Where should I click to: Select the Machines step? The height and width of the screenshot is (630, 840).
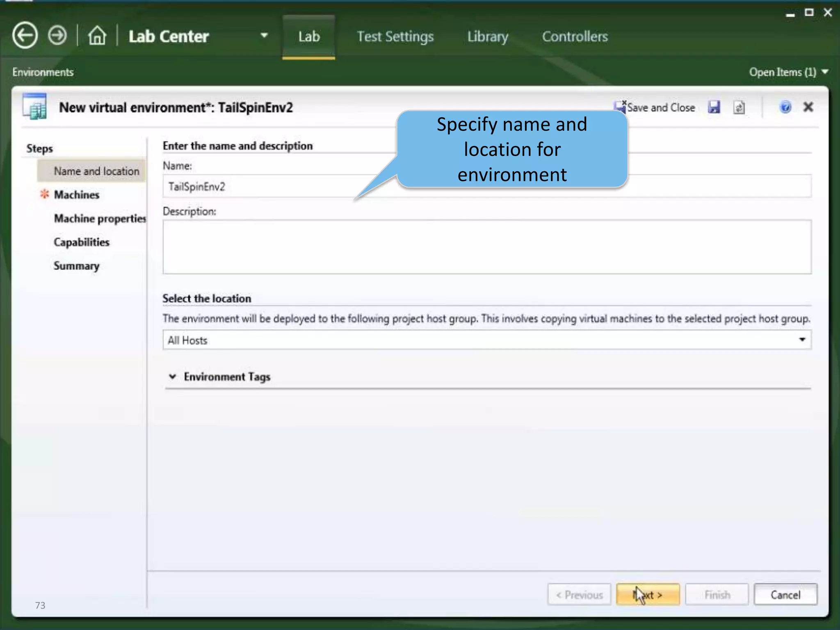pyautogui.click(x=77, y=195)
